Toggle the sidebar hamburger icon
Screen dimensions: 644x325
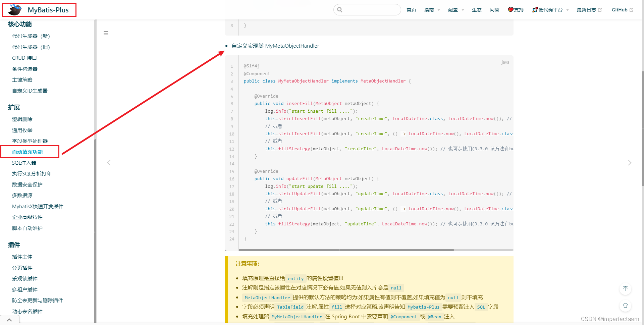[x=106, y=33]
